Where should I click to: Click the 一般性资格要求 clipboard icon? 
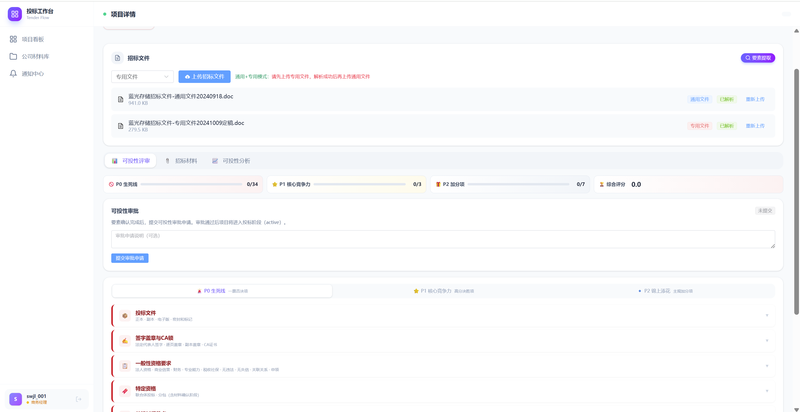click(124, 366)
